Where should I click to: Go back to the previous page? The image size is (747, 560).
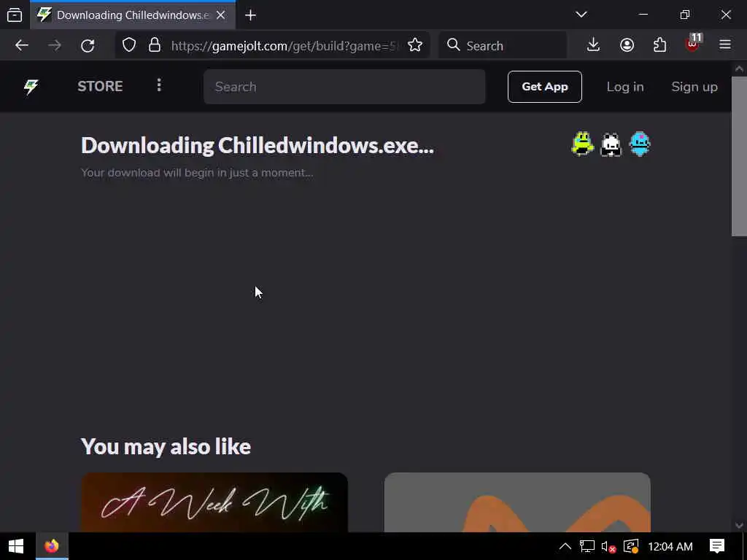pyautogui.click(x=22, y=45)
